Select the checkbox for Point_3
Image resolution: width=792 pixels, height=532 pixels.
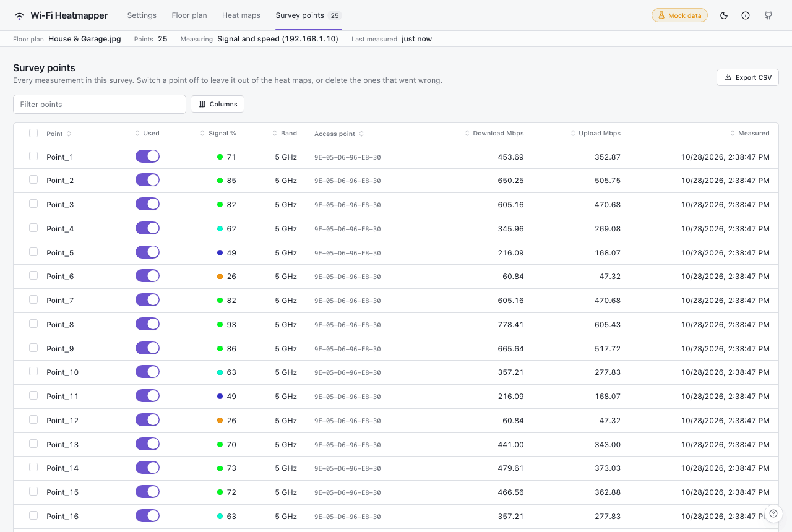pos(33,204)
